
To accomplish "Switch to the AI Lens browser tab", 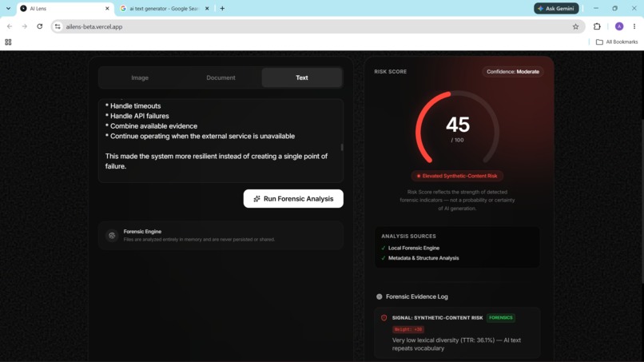I will click(x=65, y=8).
